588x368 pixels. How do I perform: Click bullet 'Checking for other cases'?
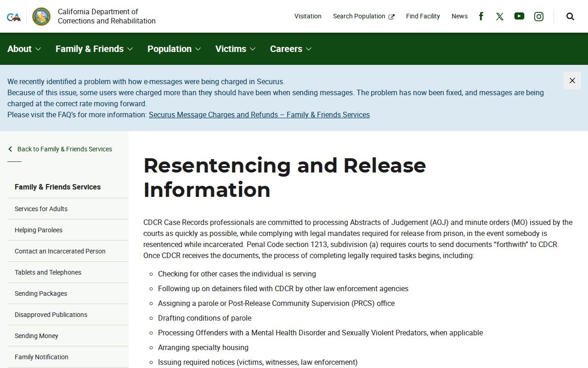tap(237, 274)
